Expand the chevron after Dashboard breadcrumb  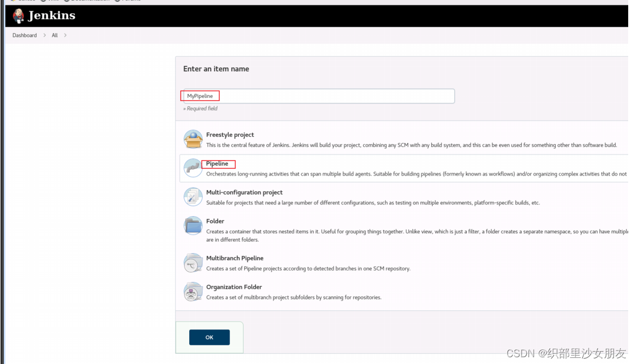(x=45, y=35)
